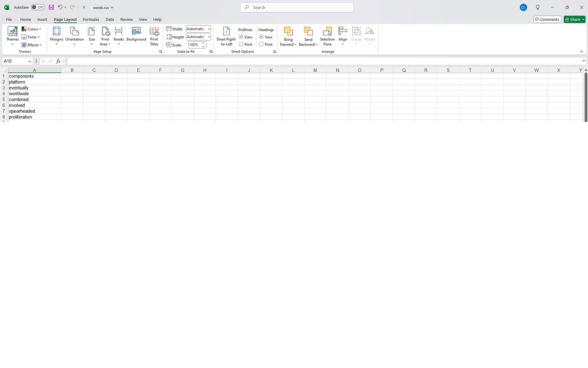Open the OL account profile
The image size is (588, 368).
pyautogui.click(x=523, y=7)
